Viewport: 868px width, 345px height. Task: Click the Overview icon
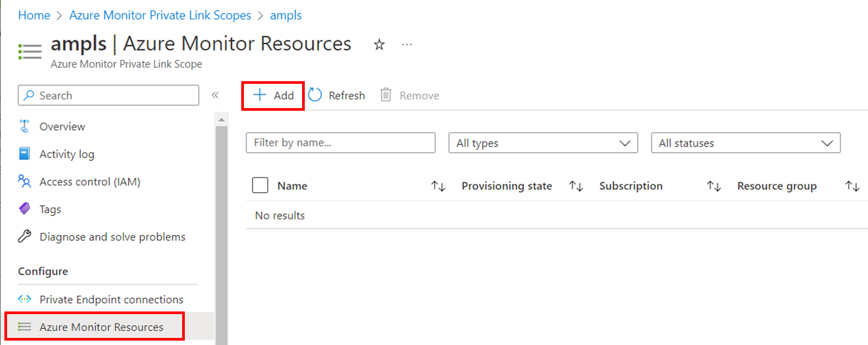[24, 126]
